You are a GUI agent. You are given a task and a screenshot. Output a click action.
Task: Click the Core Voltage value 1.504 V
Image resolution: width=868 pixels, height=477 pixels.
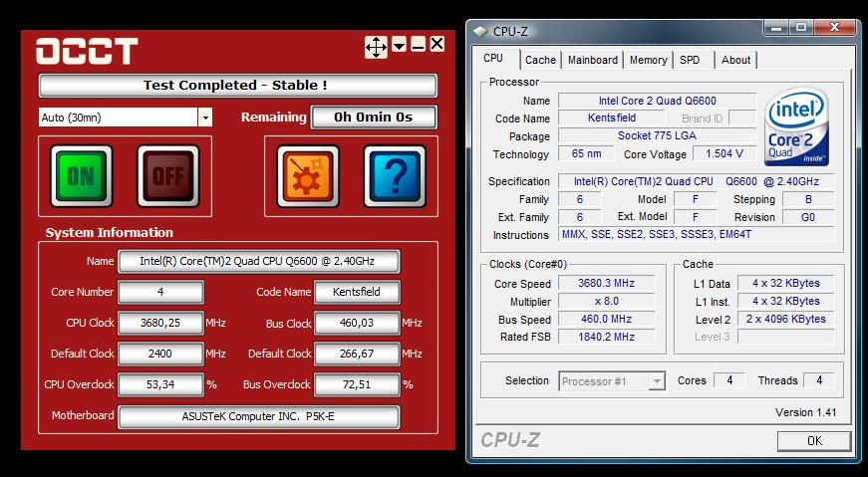pos(724,153)
